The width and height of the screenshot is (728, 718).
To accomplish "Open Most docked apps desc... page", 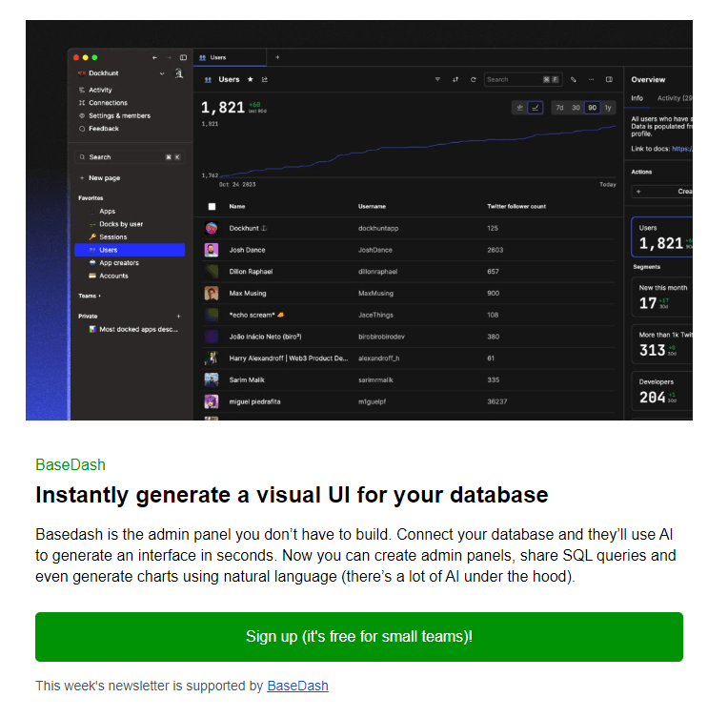I will (138, 330).
